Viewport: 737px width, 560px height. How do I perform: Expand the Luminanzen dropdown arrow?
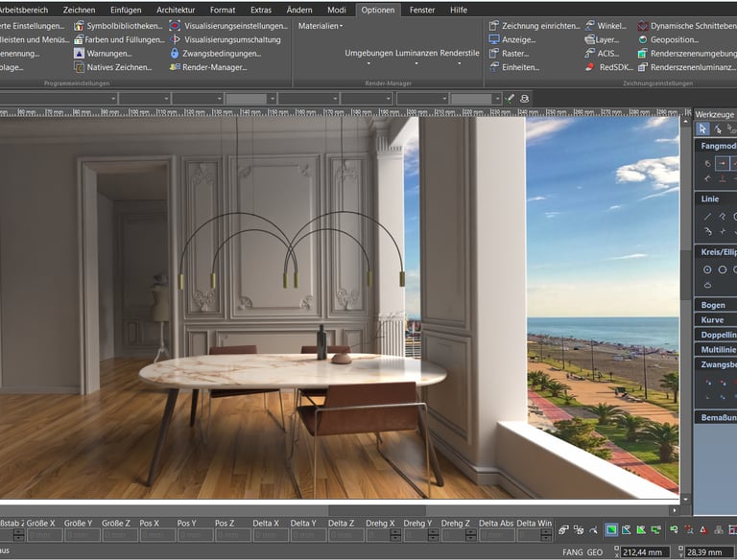tap(416, 63)
